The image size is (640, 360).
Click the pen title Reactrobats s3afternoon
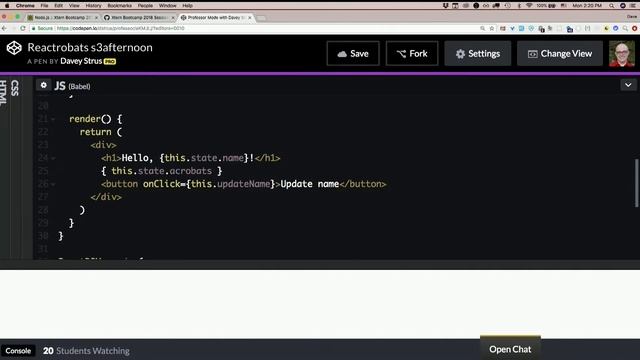[90, 47]
